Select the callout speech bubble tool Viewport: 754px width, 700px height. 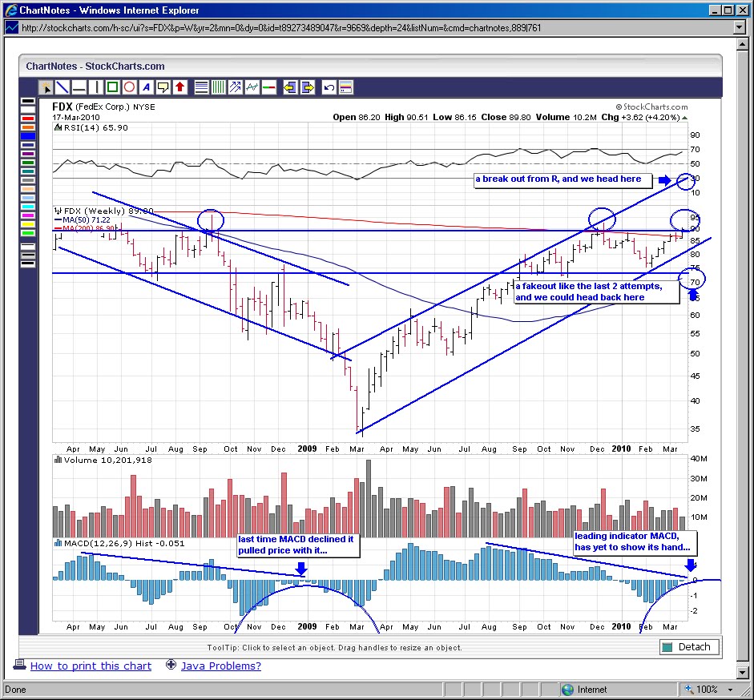coord(163,87)
